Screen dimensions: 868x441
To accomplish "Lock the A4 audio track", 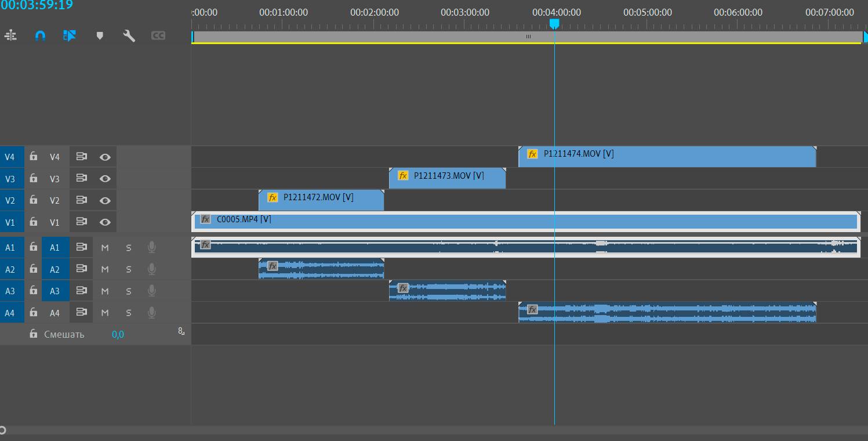I will coord(34,313).
